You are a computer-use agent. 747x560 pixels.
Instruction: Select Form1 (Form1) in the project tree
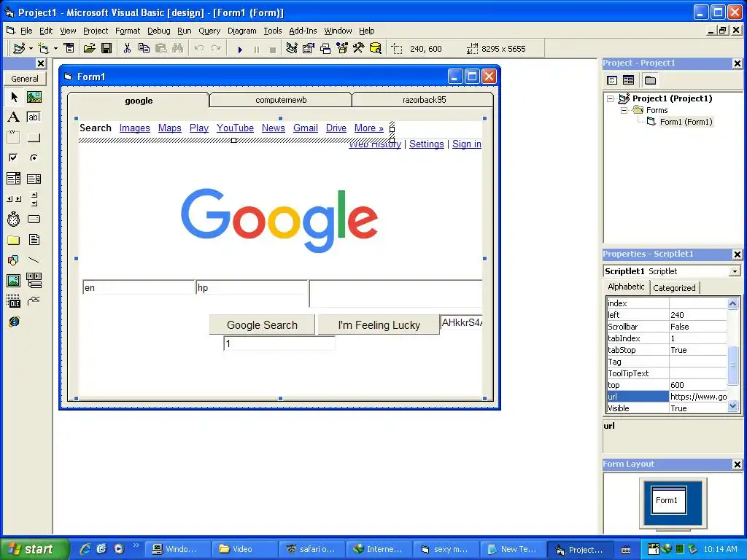(x=686, y=122)
